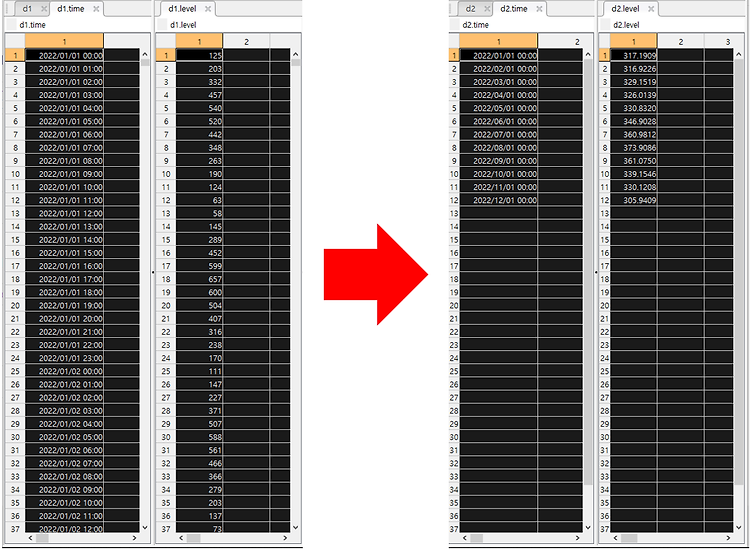
Task: Click scroll-up arrow in d1.level panel
Action: [x=296, y=55]
